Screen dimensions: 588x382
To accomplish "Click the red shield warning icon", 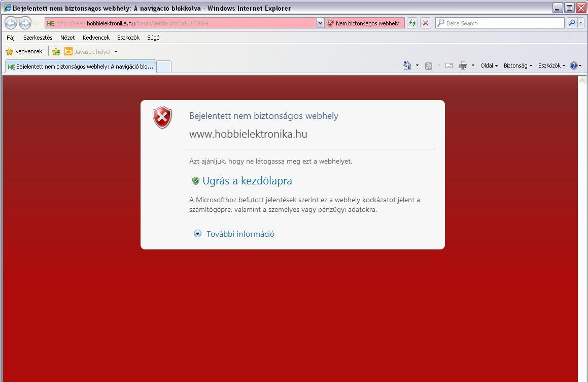I will (162, 117).
